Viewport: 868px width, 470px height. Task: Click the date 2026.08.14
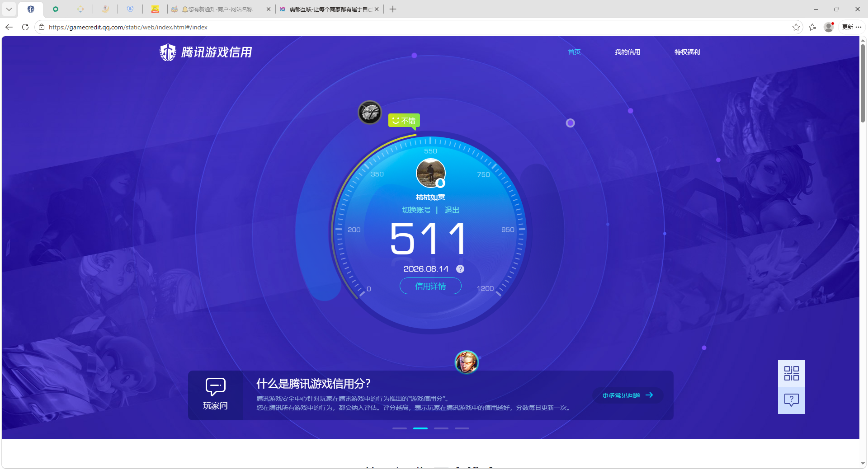(426, 269)
